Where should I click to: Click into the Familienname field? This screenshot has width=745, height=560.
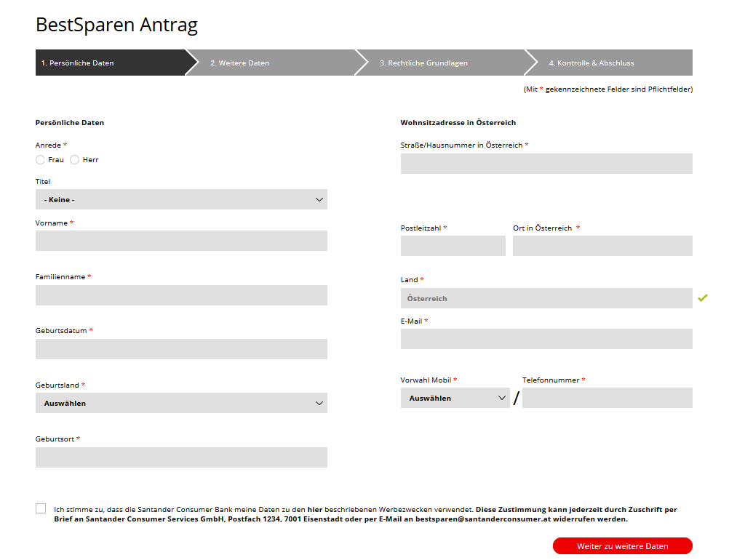tap(181, 295)
